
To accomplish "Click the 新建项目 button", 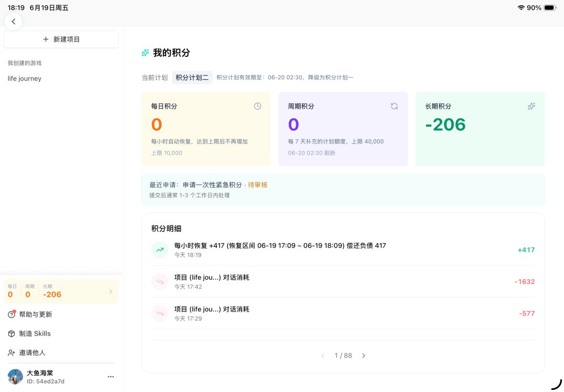I will [61, 39].
